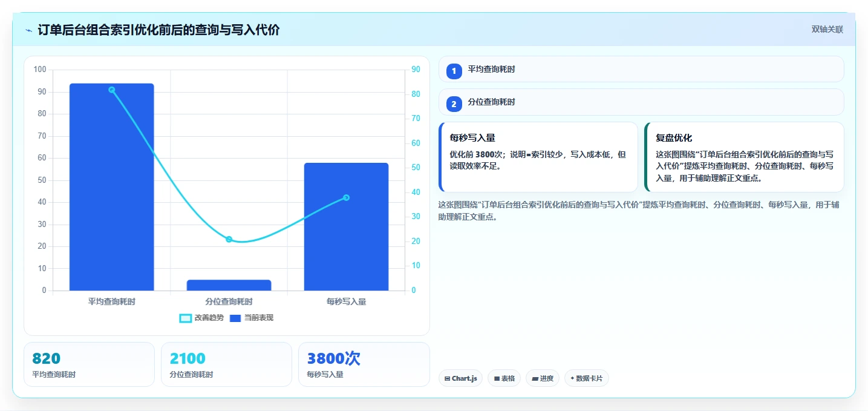Click the 平均查询耗时 bar in the chart
868x411 pixels.
click(112, 187)
